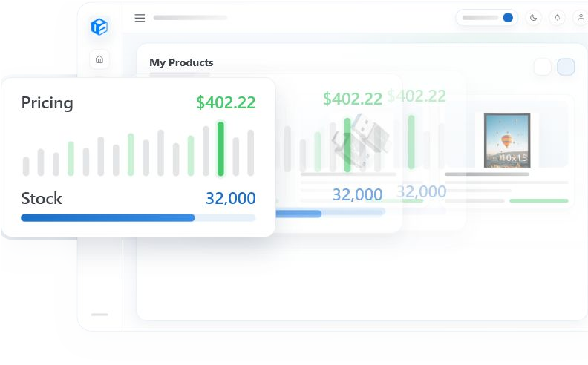
Task: Go to the Home sidebar icon
Action: (x=99, y=59)
